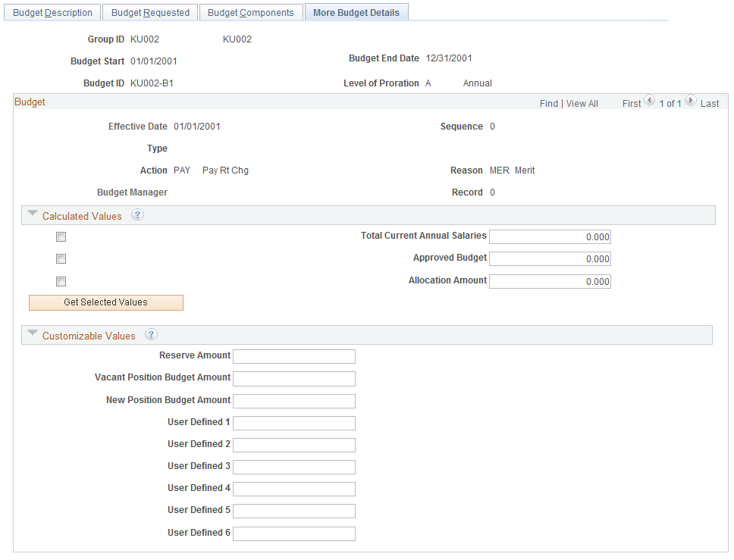The width and height of the screenshot is (734, 560).
Task: Check the Total Current Annual Salaries checkbox
Action: tap(61, 236)
